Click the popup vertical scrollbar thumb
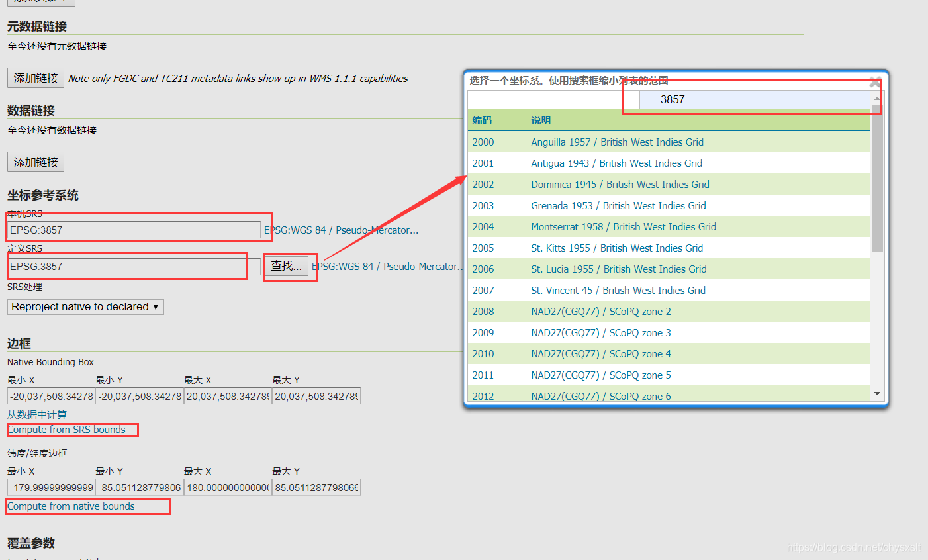 [877, 179]
